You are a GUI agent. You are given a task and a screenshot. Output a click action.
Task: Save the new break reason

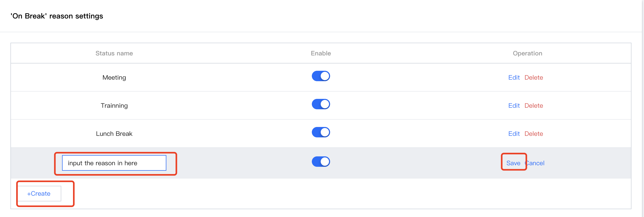pyautogui.click(x=513, y=163)
